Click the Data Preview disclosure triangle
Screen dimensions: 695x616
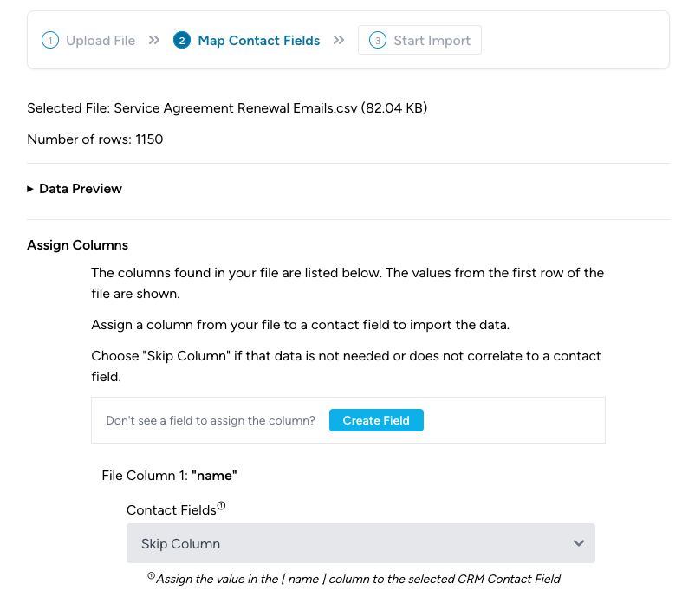pos(29,189)
